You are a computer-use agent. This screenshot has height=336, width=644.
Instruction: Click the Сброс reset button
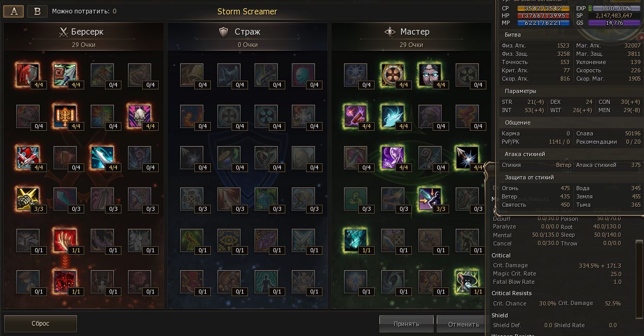point(40,324)
